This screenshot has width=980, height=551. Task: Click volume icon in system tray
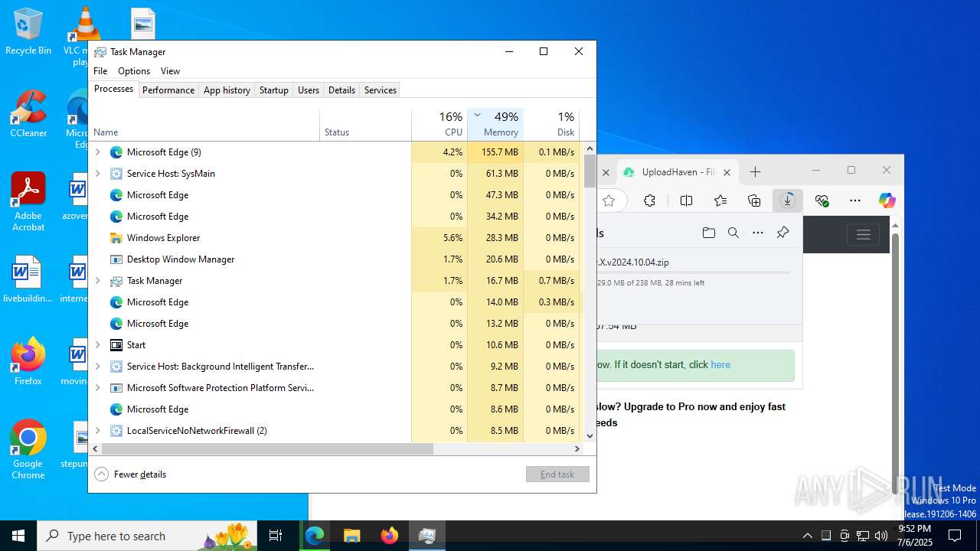click(x=881, y=536)
